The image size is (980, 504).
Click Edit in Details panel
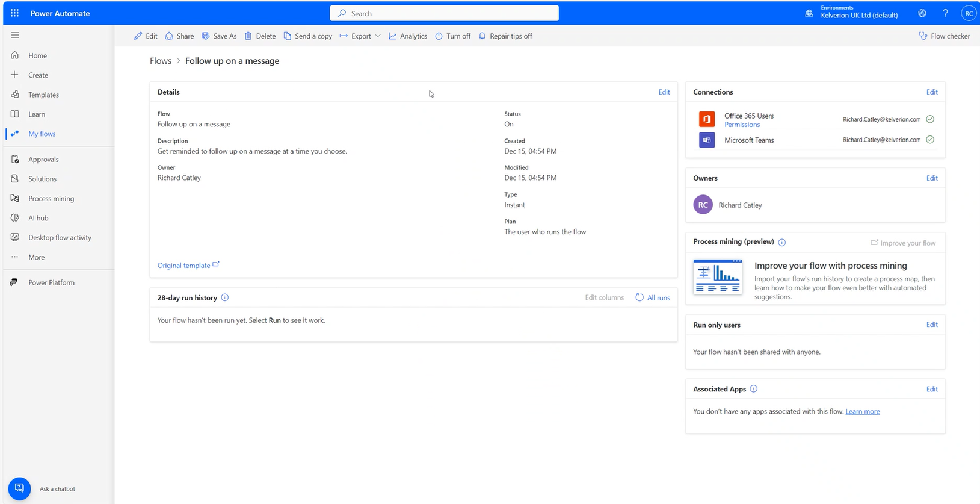(x=664, y=92)
